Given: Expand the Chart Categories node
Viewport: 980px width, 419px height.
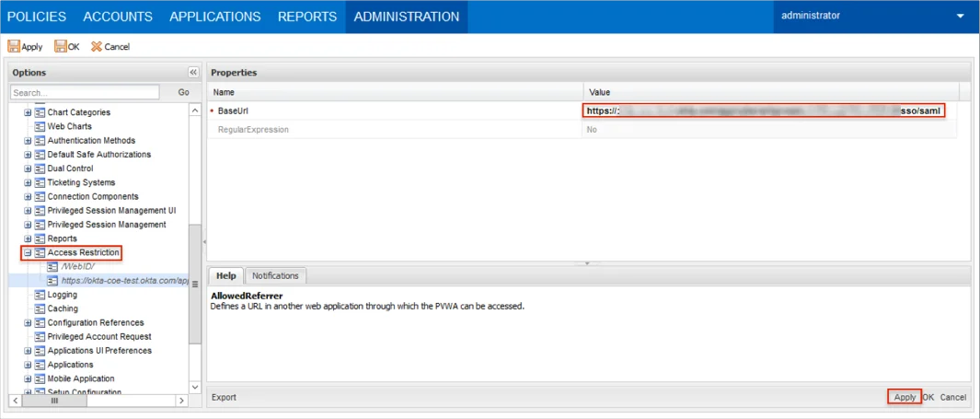Looking at the screenshot, I should click(x=28, y=112).
